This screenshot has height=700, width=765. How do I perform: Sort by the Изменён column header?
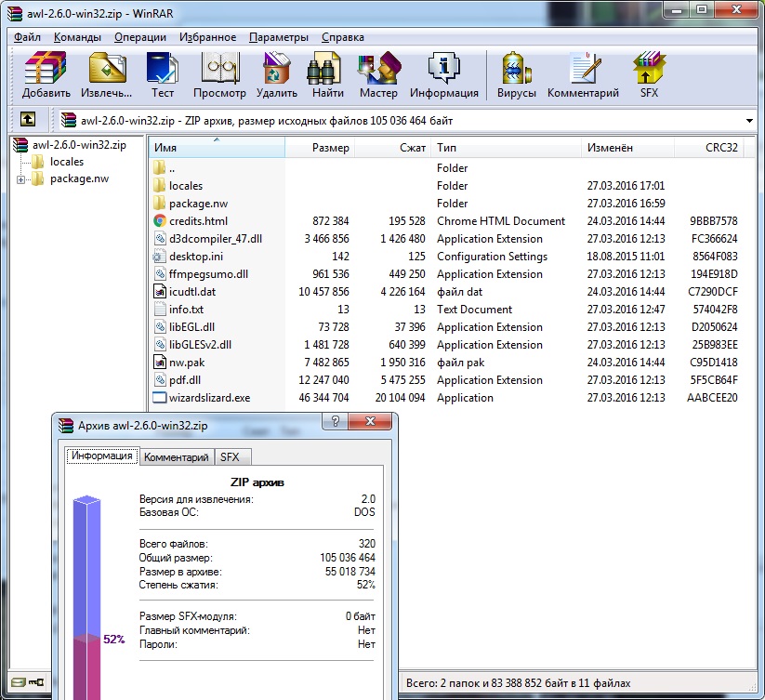click(x=627, y=147)
